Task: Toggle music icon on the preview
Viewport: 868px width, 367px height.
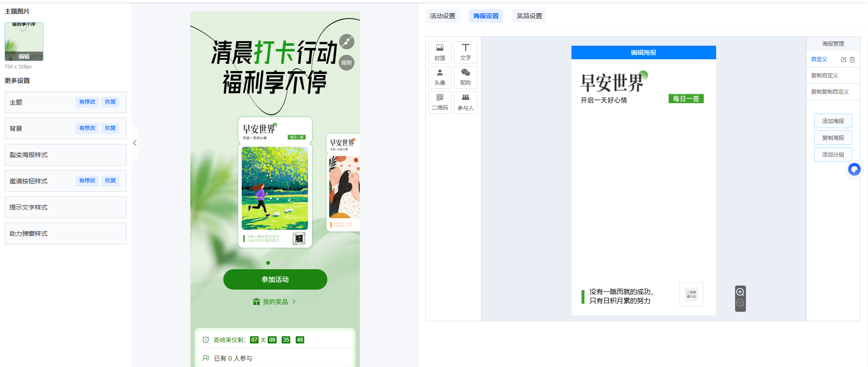Action: pyautogui.click(x=347, y=42)
